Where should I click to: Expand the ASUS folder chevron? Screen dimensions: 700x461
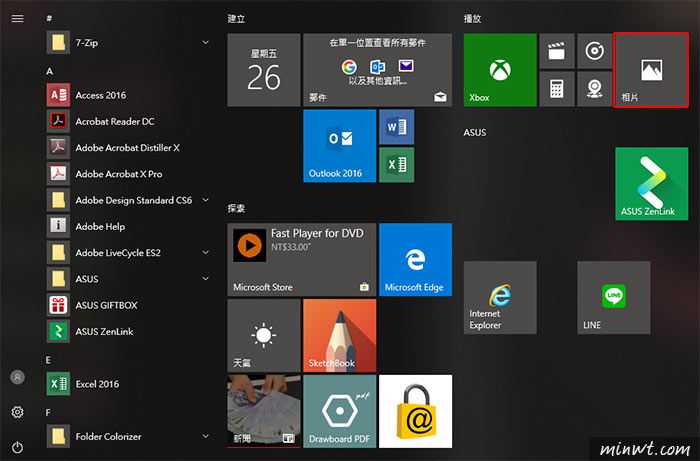point(206,279)
